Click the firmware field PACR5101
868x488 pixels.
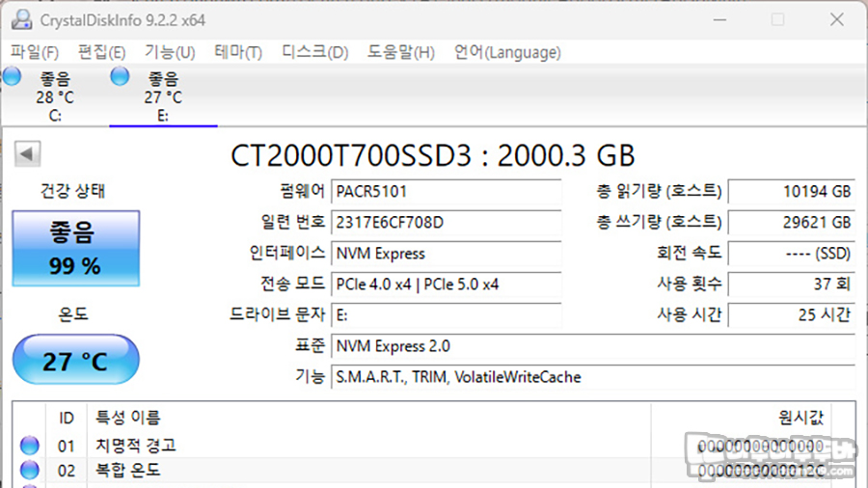[447, 191]
